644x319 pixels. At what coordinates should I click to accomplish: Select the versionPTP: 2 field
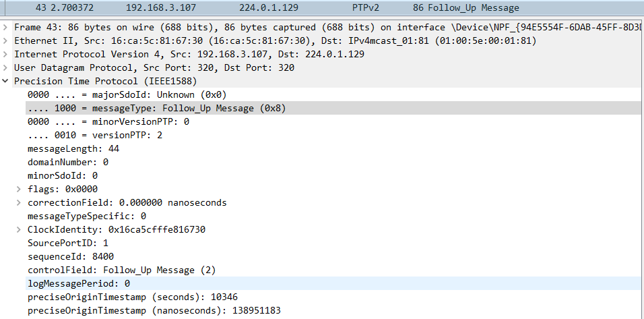333,136
